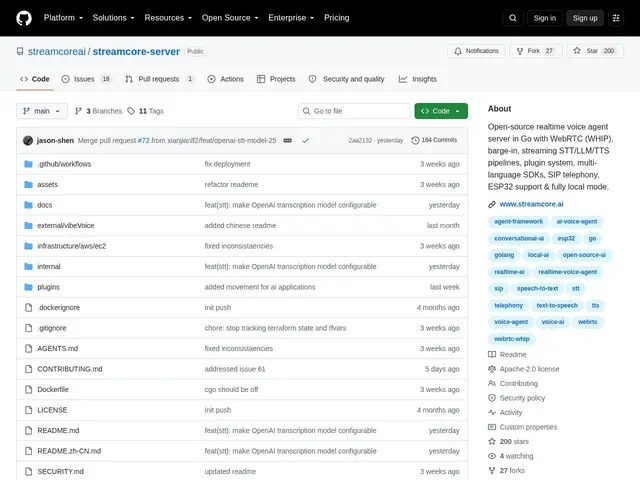Click commit message 'cgo should be off'
The image size is (640, 480).
pos(231,389)
